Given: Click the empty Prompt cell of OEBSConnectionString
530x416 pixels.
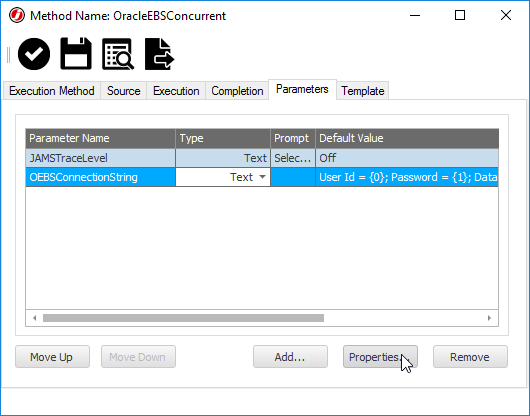Looking at the screenshot, I should click(293, 177).
